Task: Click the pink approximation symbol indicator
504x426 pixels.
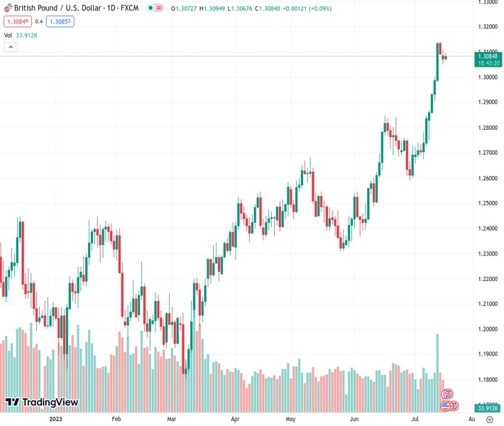Action: [x=159, y=8]
